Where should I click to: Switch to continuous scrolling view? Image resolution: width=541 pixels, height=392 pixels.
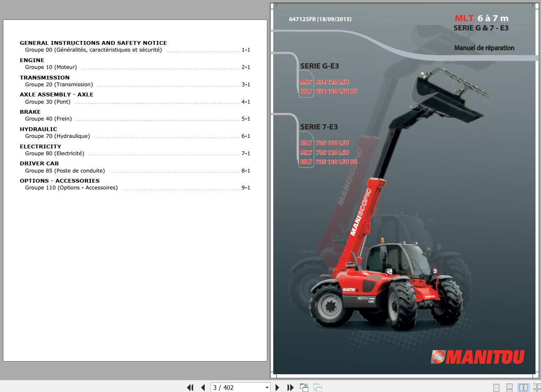(510, 387)
